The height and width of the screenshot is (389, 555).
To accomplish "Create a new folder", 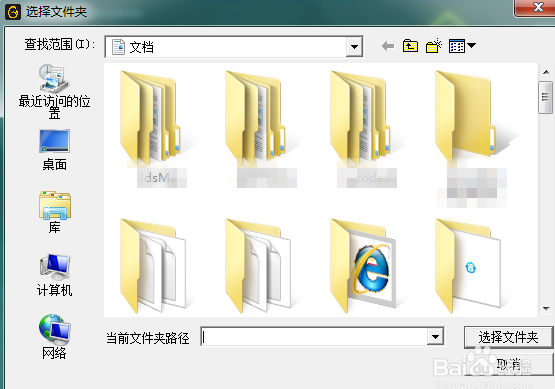I will [434, 46].
